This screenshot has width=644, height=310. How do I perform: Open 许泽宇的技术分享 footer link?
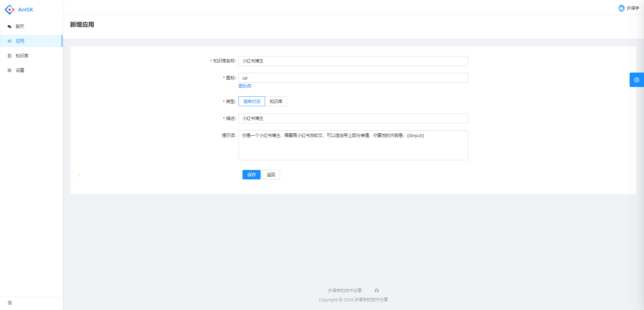click(x=344, y=290)
